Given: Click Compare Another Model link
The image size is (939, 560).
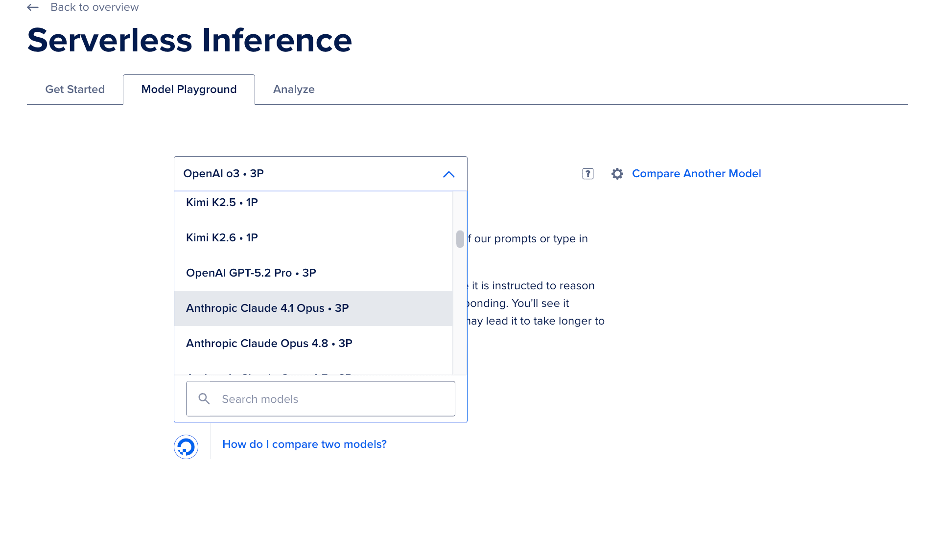Looking at the screenshot, I should coord(696,174).
